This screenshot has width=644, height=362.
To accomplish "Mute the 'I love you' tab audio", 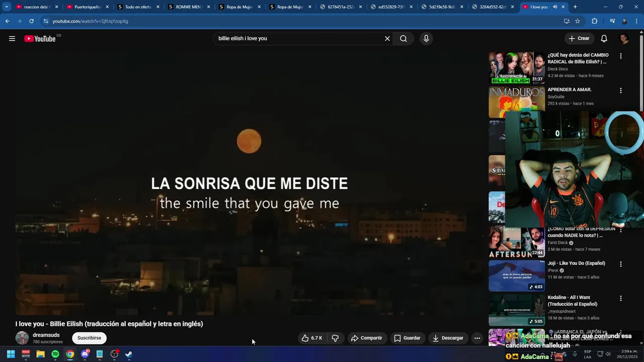I will point(555,7).
